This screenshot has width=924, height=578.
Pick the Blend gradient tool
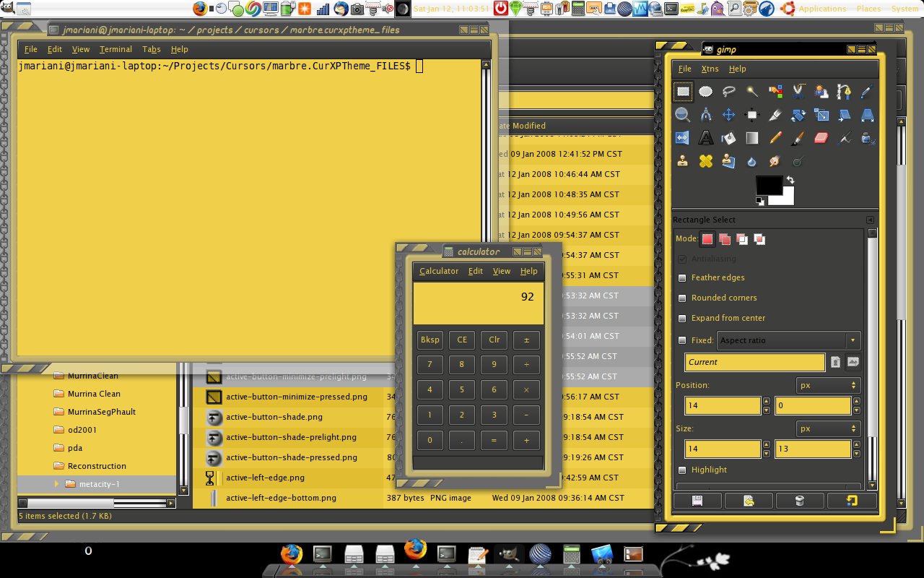(752, 137)
